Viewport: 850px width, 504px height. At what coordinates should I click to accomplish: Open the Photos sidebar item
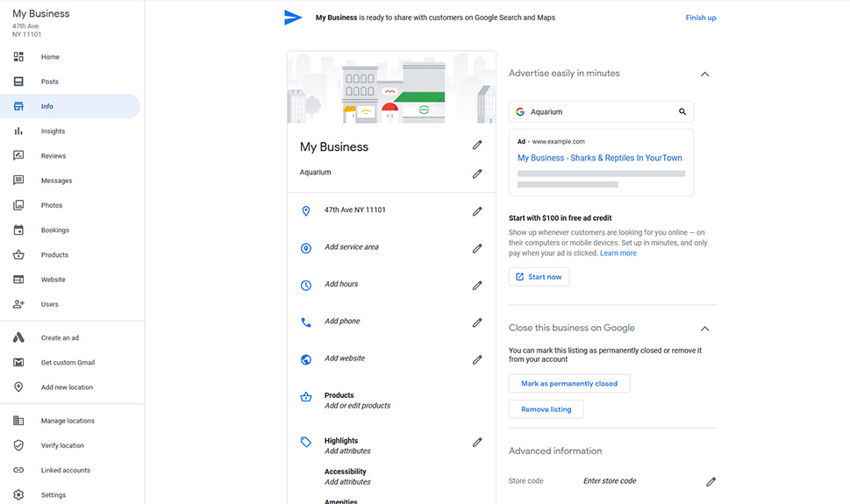(52, 205)
